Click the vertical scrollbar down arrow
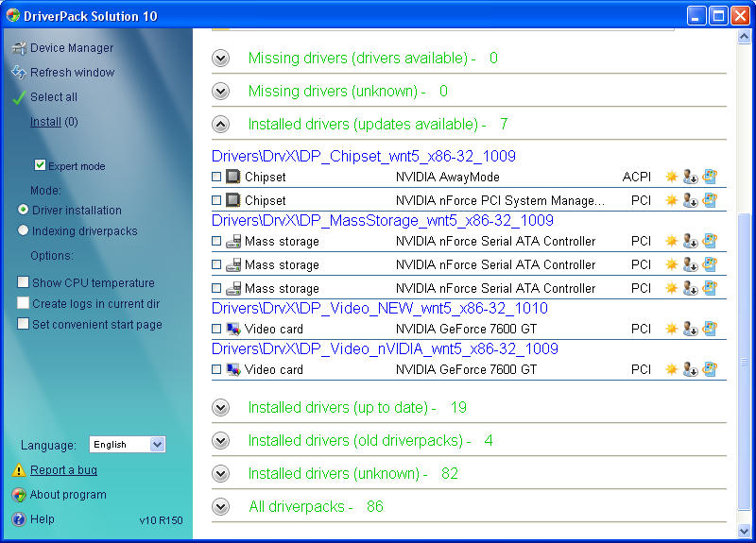Image resolution: width=756 pixels, height=543 pixels. 744,532
